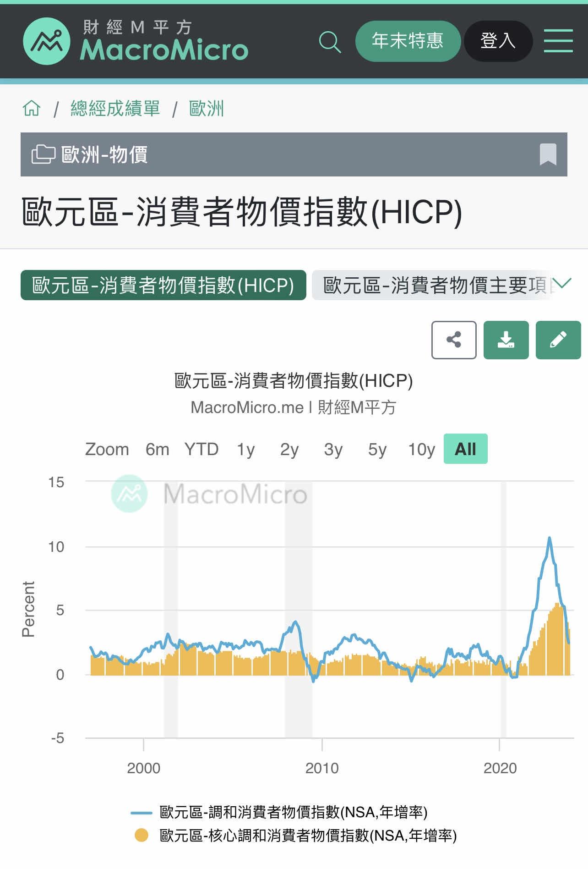Click the 年末特惠 promotion button
588x869 pixels.
408,41
